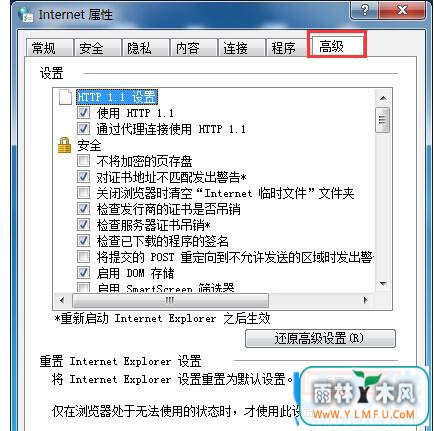Click the 还原高级设置(R) button
This screenshot has width=434, height=431.
320,339
